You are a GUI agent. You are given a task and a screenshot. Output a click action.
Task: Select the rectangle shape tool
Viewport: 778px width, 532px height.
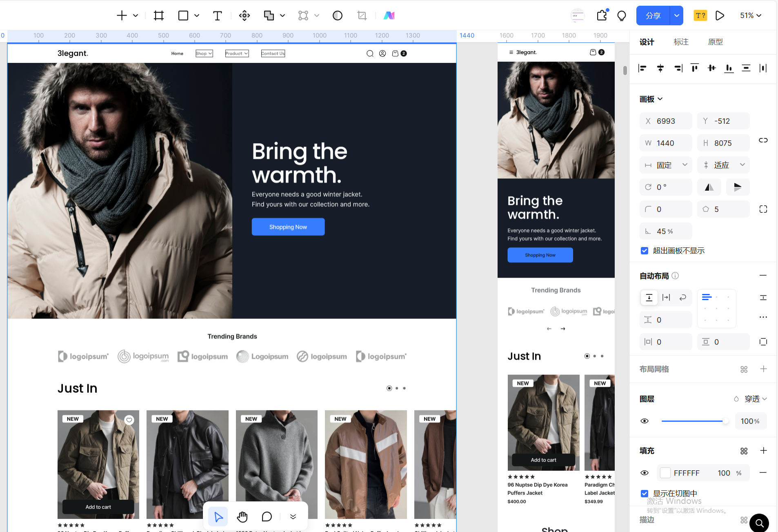point(183,16)
